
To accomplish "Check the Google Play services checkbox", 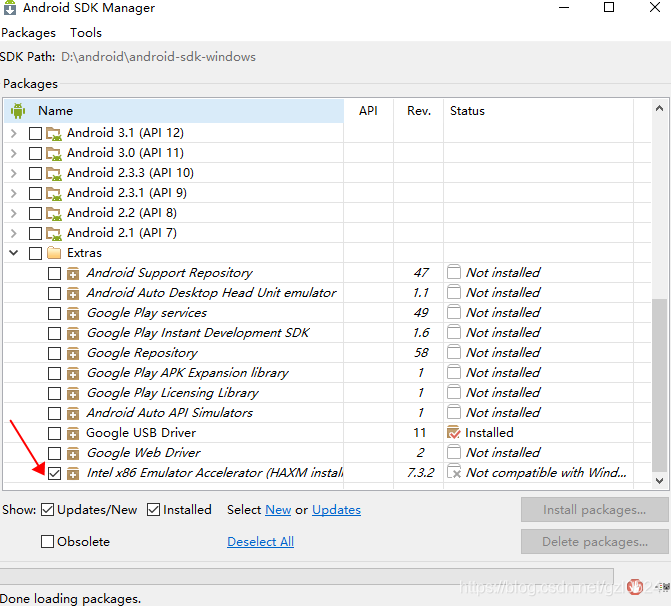I will point(54,313).
